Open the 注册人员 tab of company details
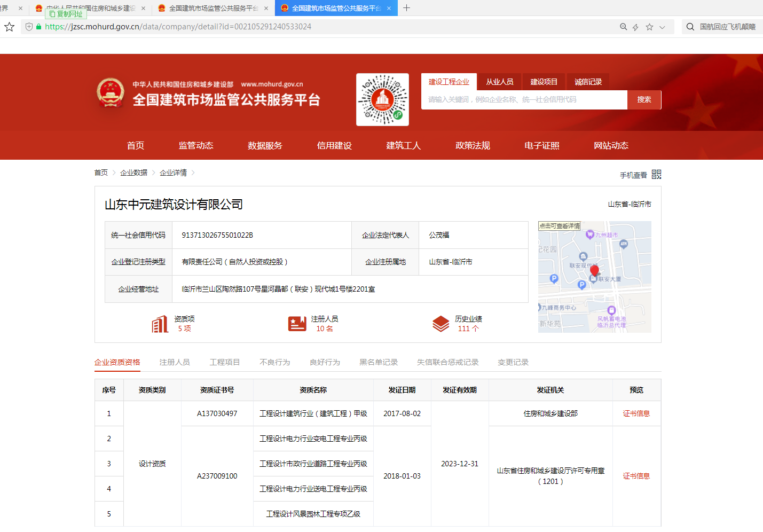This screenshot has height=532, width=763. click(x=175, y=362)
